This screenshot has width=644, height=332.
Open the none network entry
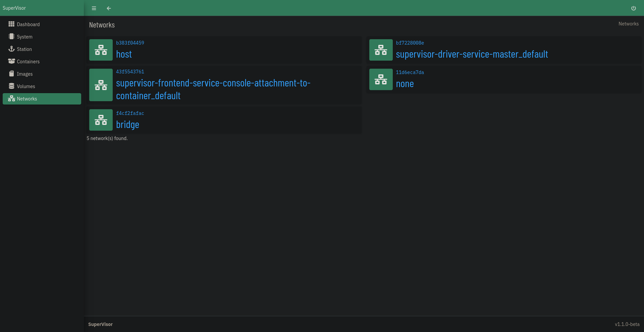[x=405, y=84]
